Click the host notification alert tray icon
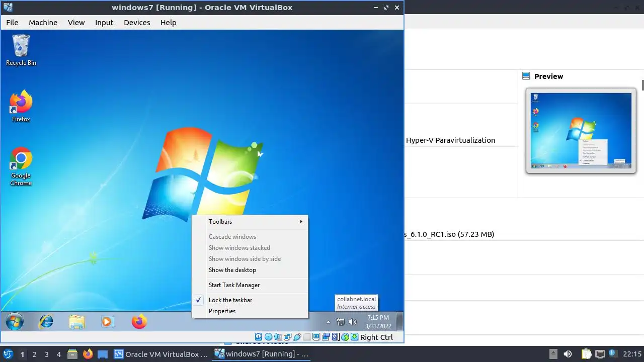 (x=613, y=354)
